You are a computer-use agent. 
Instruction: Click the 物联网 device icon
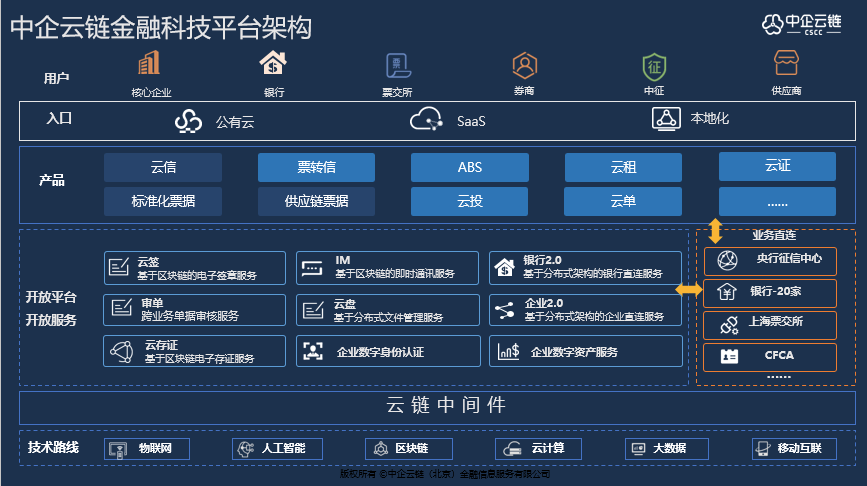pos(118,450)
